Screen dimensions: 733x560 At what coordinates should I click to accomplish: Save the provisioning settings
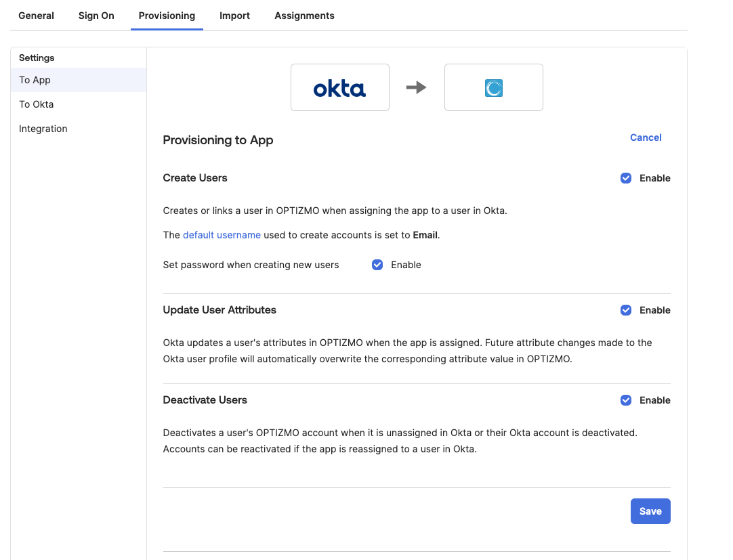(650, 511)
